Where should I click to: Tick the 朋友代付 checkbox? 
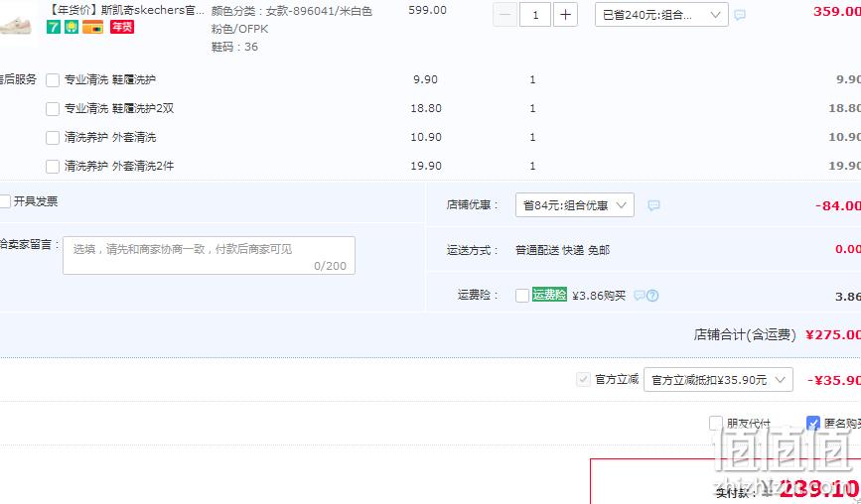(x=715, y=423)
